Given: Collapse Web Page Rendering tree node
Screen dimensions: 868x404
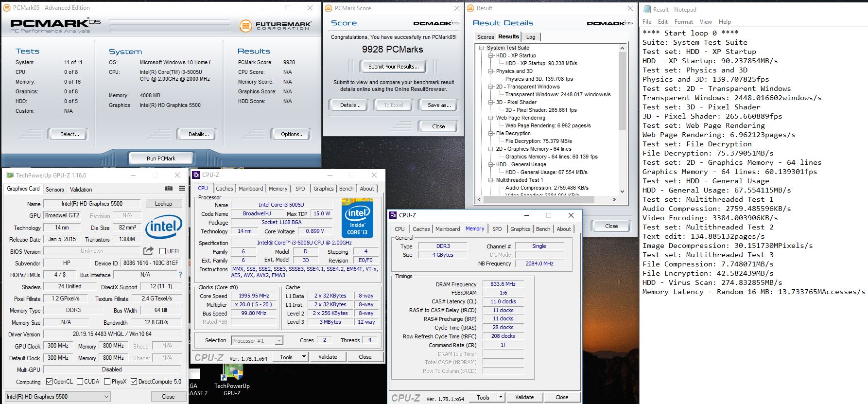Looking at the screenshot, I should [491, 118].
